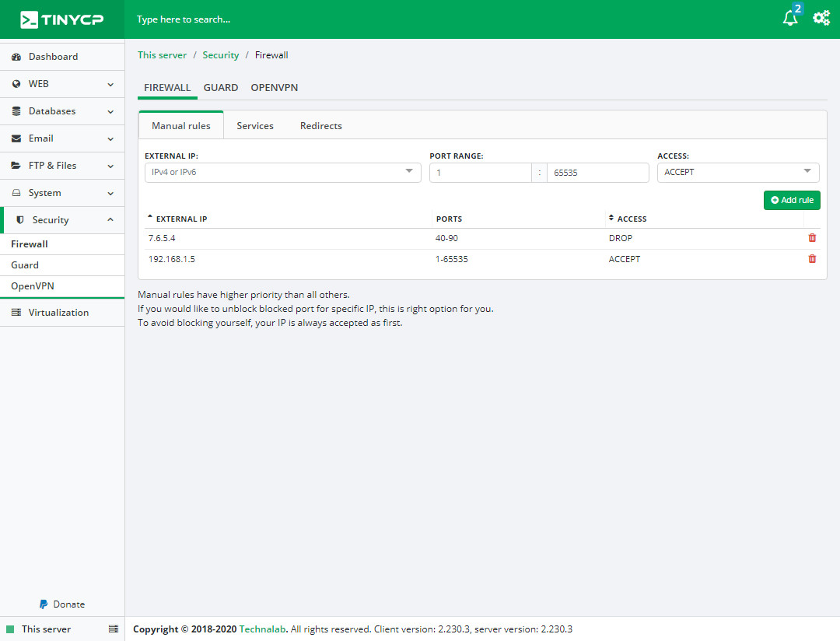Click the WEB globe icon
Viewport: 840px width, 641px height.
click(x=16, y=84)
